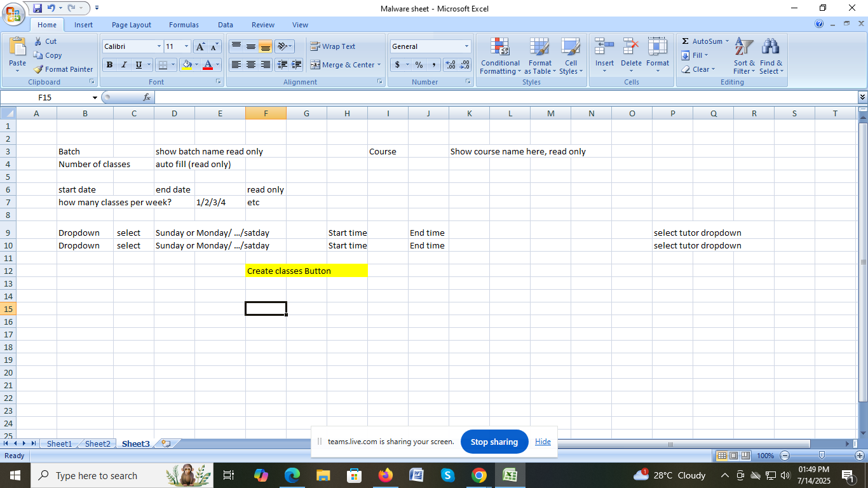
Task: Toggle Wrap Text for the cell
Action: (332, 46)
